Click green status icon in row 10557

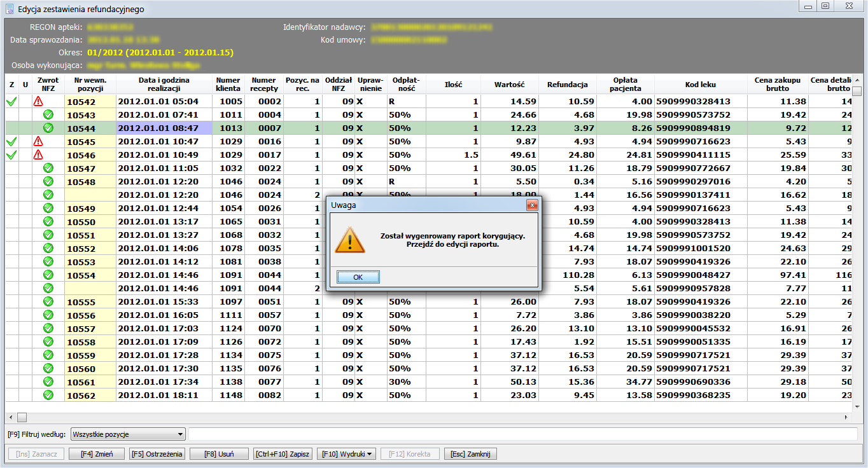pyautogui.click(x=48, y=328)
